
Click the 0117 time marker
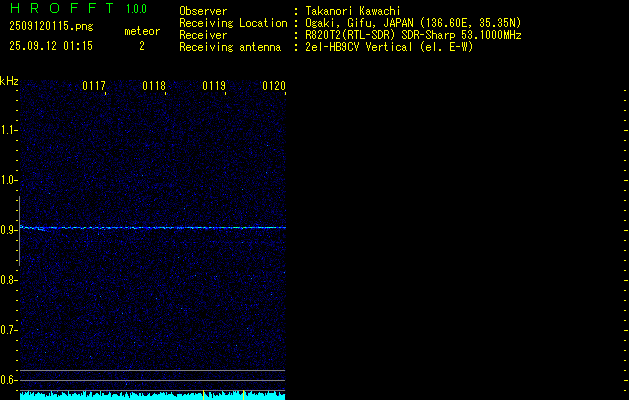94,86
